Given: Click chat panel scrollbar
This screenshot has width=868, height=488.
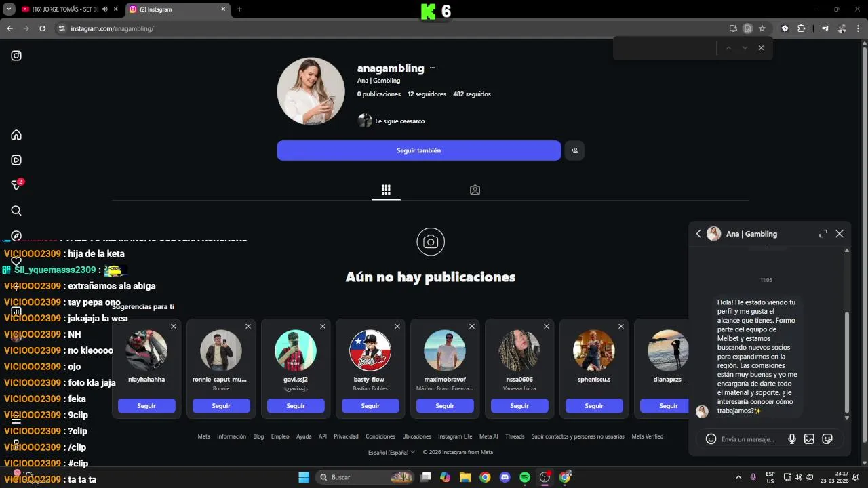Looking at the screenshot, I should coord(847,363).
